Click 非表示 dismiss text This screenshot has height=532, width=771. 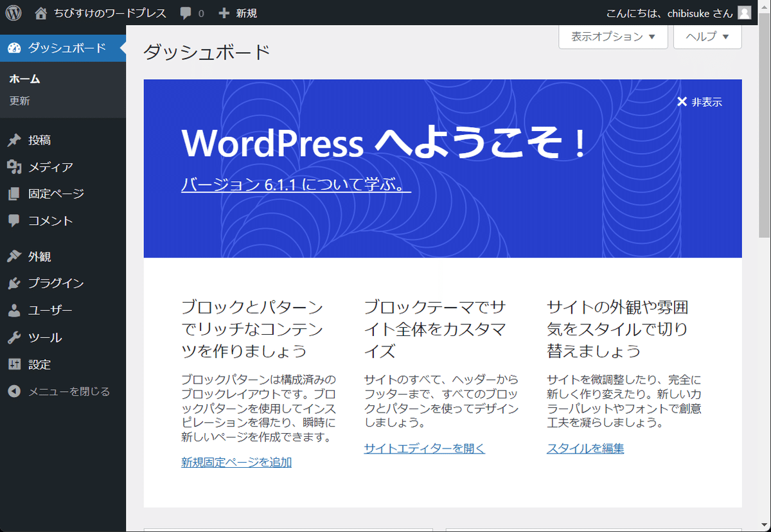[x=707, y=102]
